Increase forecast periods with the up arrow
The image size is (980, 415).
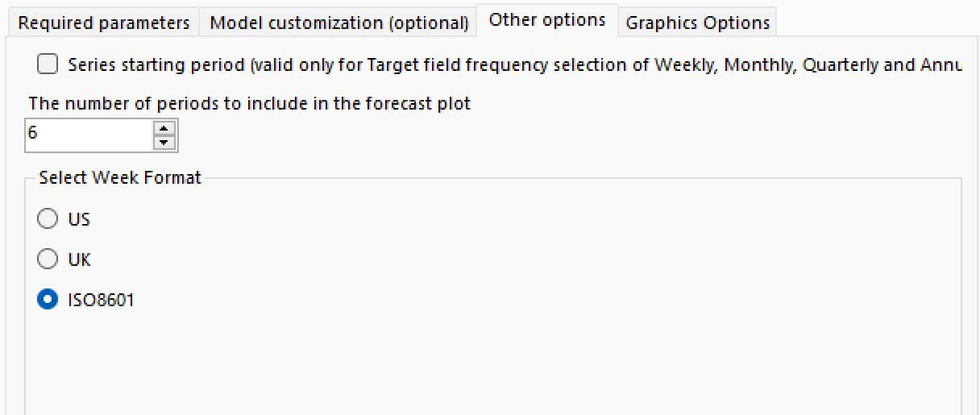point(164,127)
